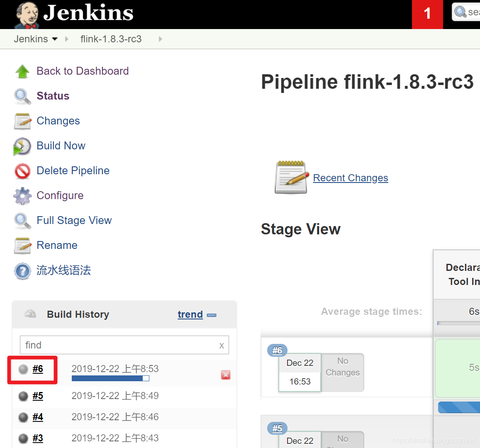480x448 pixels.
Task: Expand the arrow between Jenkins and flink breadcrumbs
Action: point(66,39)
